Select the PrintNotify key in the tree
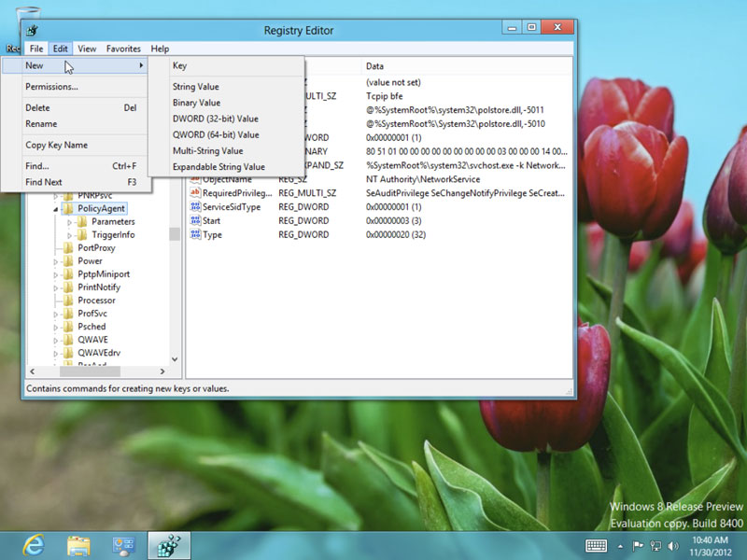747x560 pixels. click(x=98, y=287)
